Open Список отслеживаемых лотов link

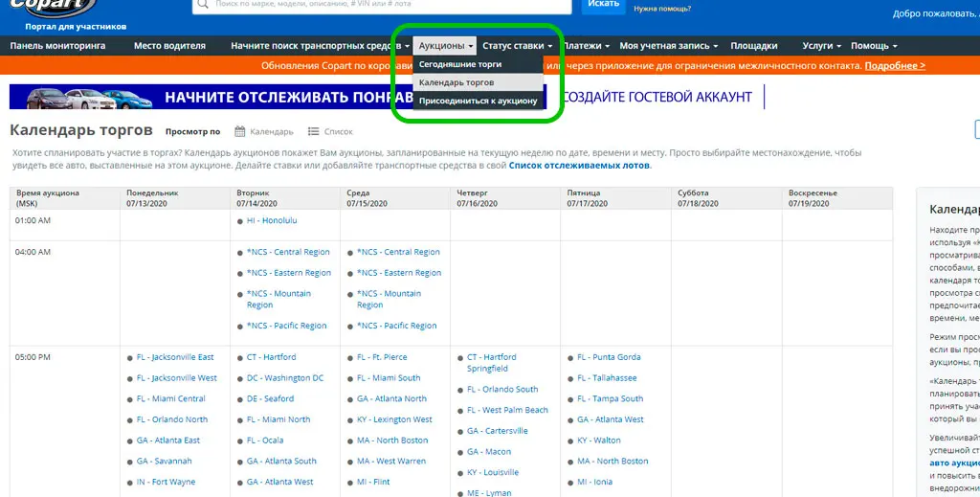click(x=579, y=166)
